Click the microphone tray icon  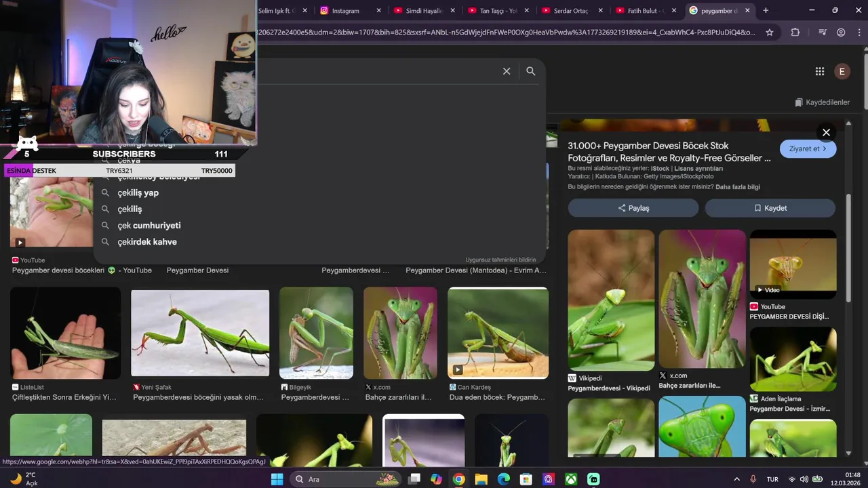coord(753,479)
